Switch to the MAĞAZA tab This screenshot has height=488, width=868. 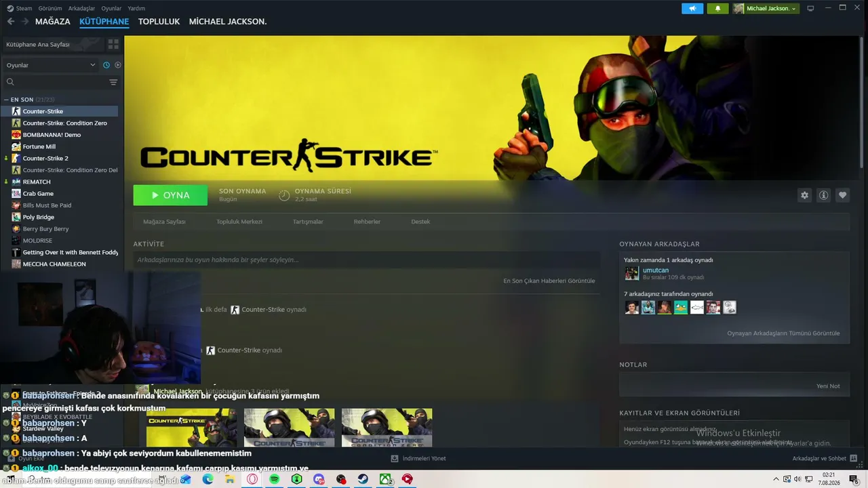[x=53, y=22]
